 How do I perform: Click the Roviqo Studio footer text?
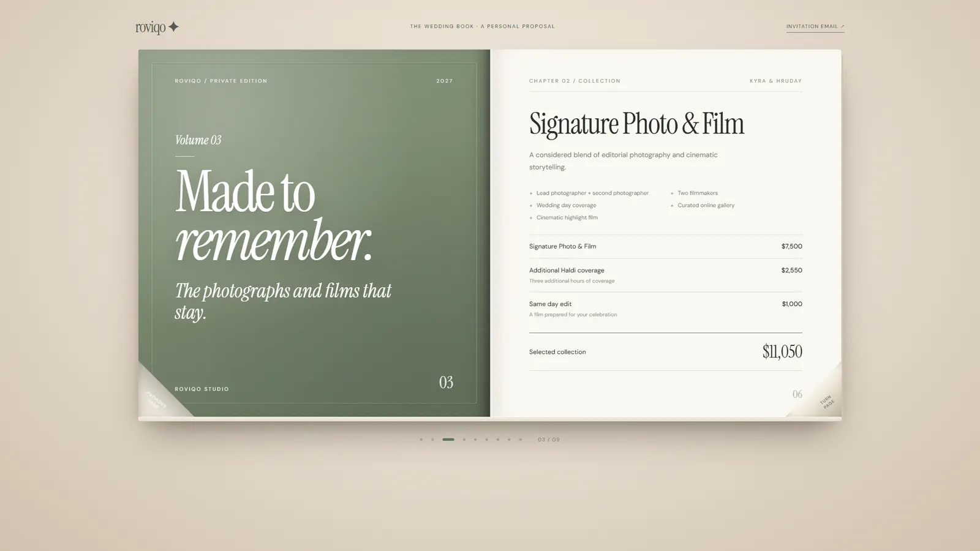(x=202, y=389)
